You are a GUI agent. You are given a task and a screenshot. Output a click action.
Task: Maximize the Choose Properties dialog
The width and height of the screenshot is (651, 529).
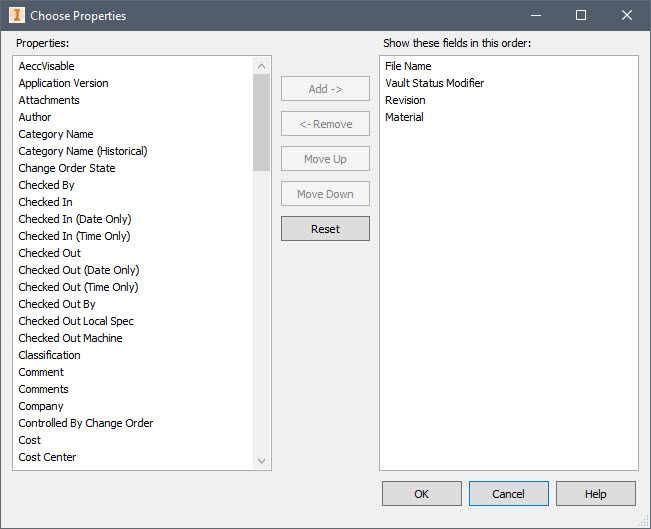(x=581, y=15)
